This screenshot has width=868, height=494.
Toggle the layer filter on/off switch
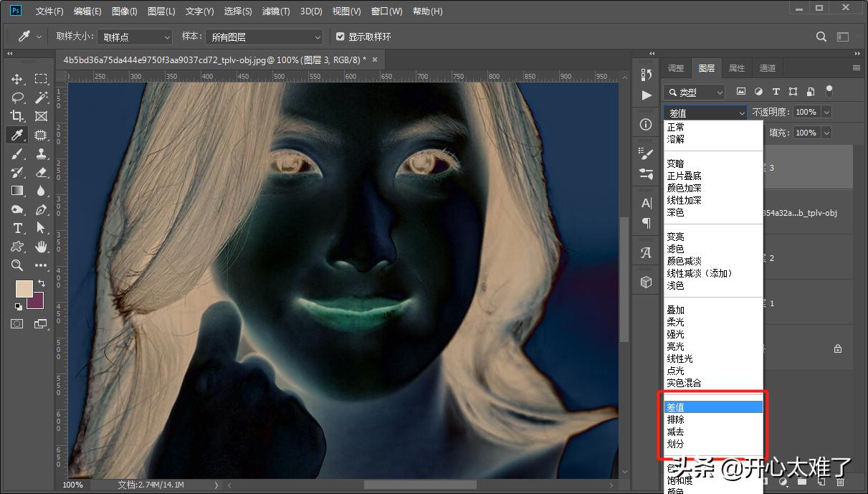pos(829,91)
